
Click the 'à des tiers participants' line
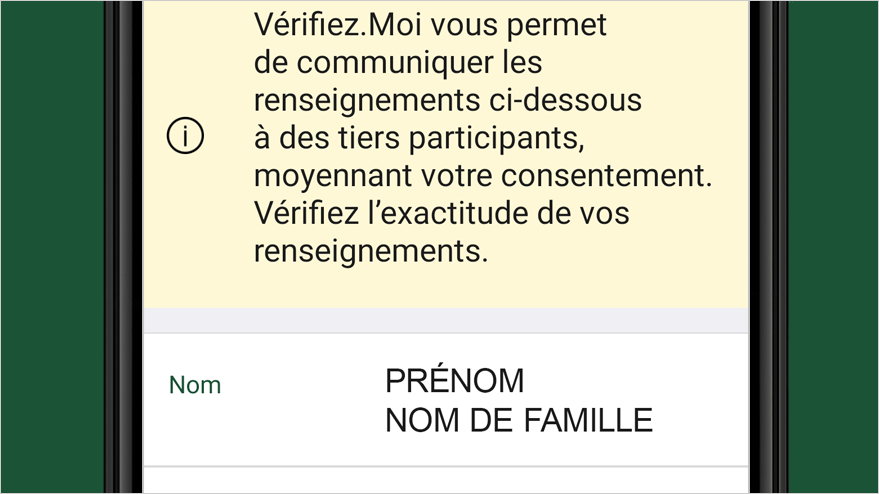419,138
